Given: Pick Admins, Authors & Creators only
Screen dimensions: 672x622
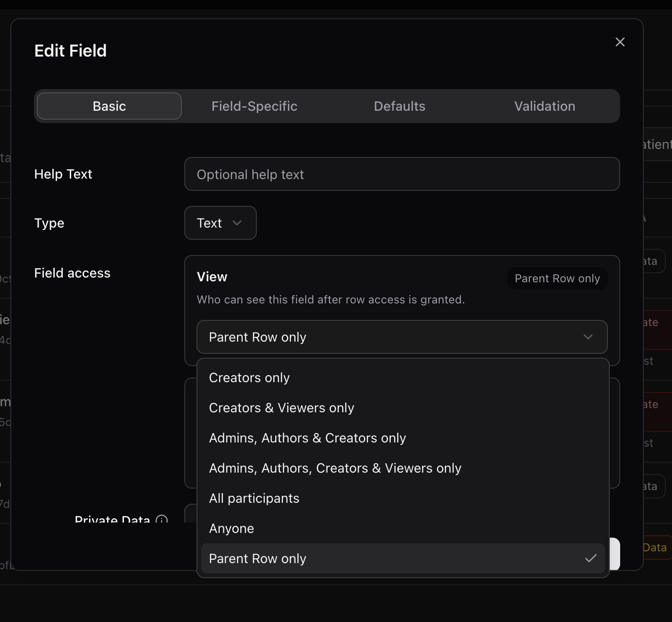Looking at the screenshot, I should [403, 438].
